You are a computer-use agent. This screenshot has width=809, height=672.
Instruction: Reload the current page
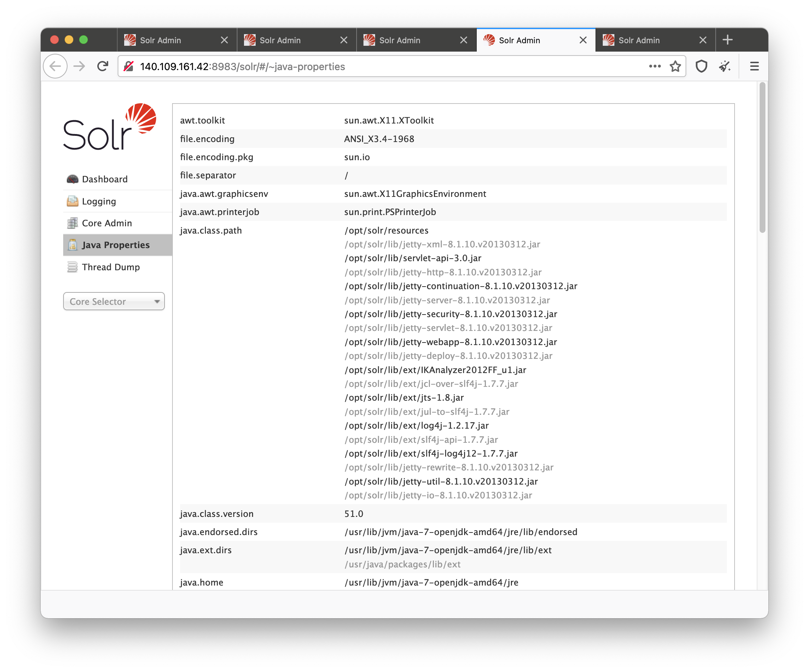tap(102, 66)
